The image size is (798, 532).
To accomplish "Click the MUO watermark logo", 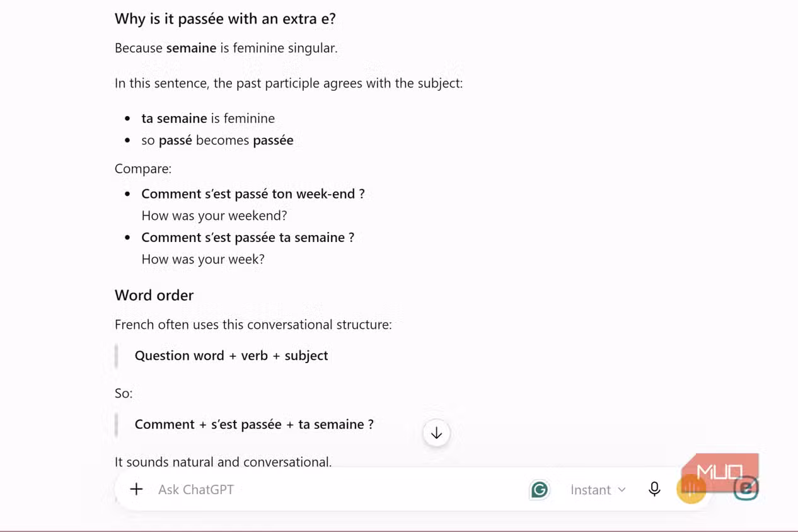I will coord(719,471).
